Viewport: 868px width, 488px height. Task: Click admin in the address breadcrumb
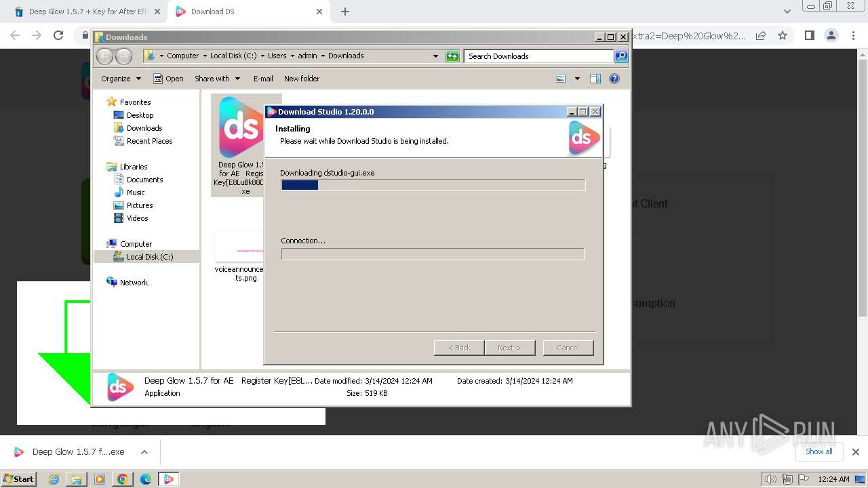click(x=307, y=56)
